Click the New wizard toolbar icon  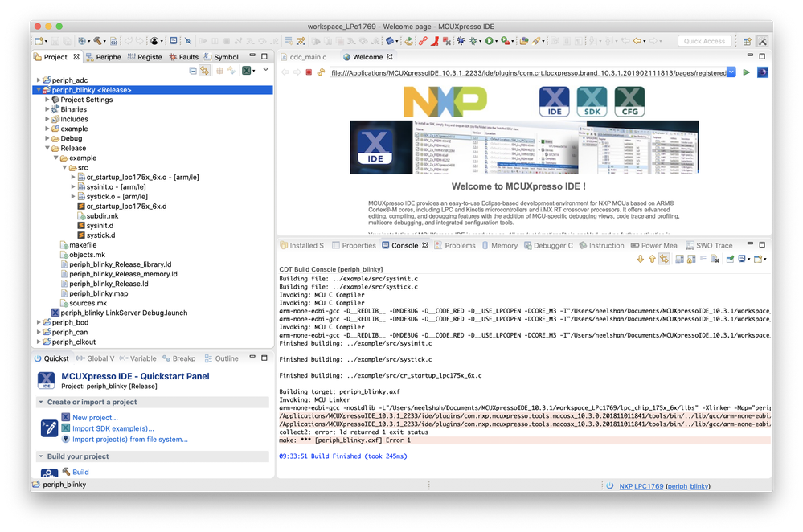pos(39,41)
